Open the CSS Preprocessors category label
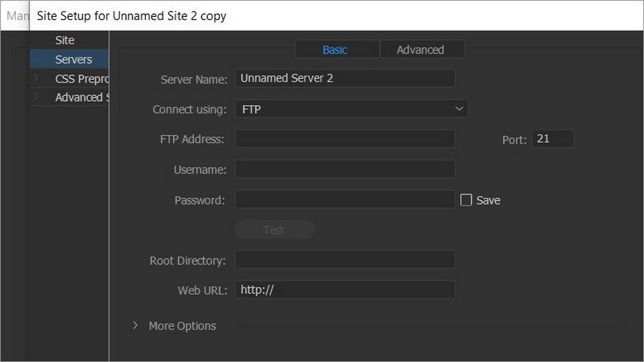This screenshot has height=362, width=644. [x=80, y=78]
